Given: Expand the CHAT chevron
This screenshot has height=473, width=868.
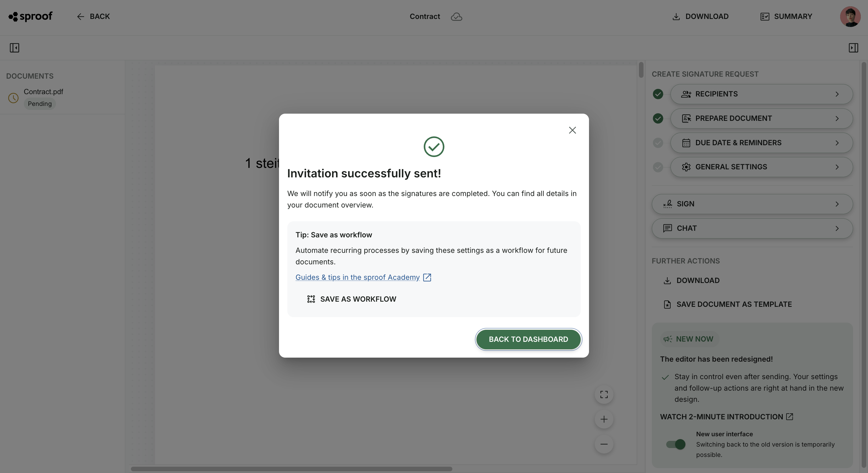Looking at the screenshot, I should coord(837,228).
